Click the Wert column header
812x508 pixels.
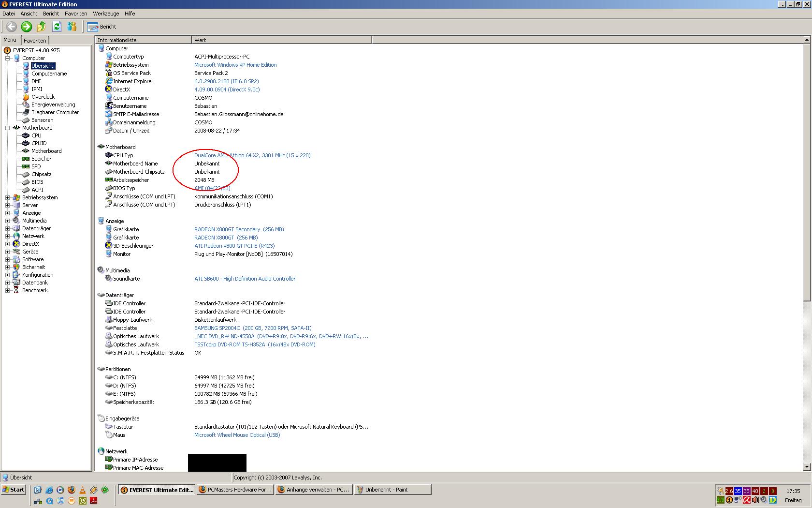coord(282,40)
